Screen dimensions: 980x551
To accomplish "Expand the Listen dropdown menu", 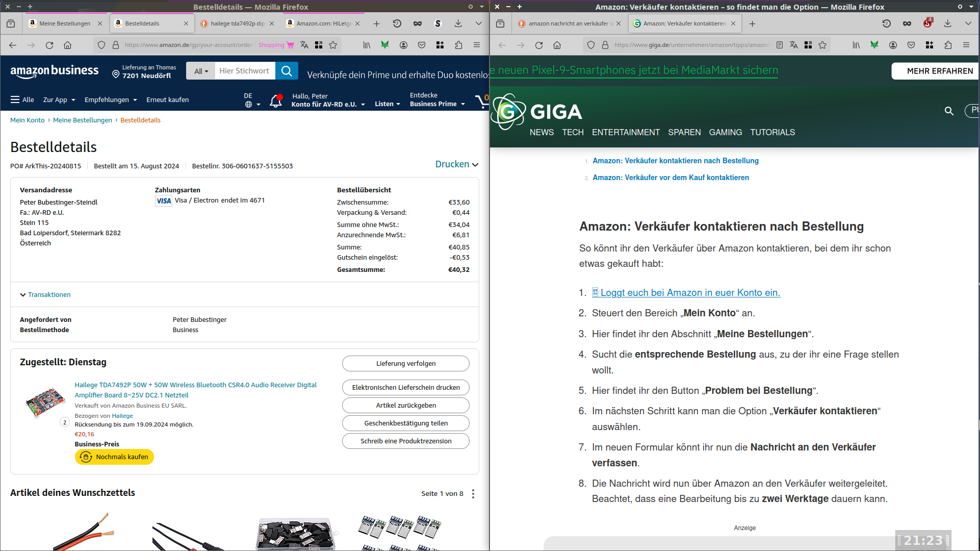I will click(387, 104).
